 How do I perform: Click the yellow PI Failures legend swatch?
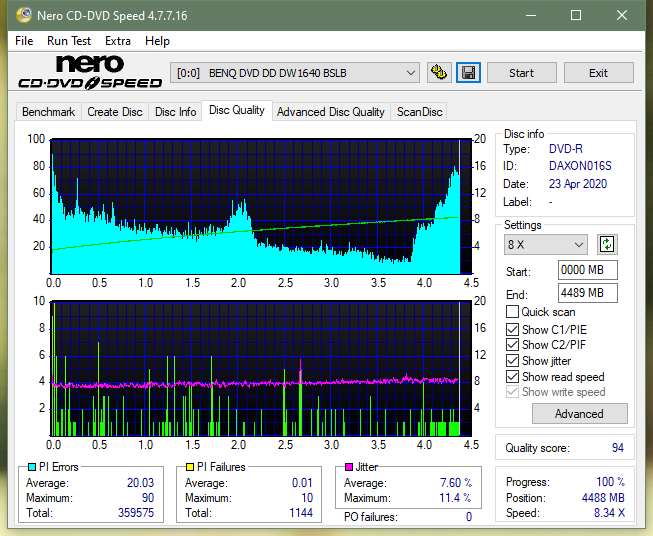pyautogui.click(x=190, y=467)
